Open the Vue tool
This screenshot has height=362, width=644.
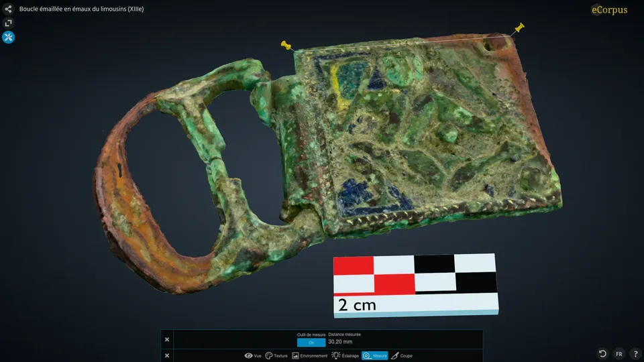pos(253,355)
